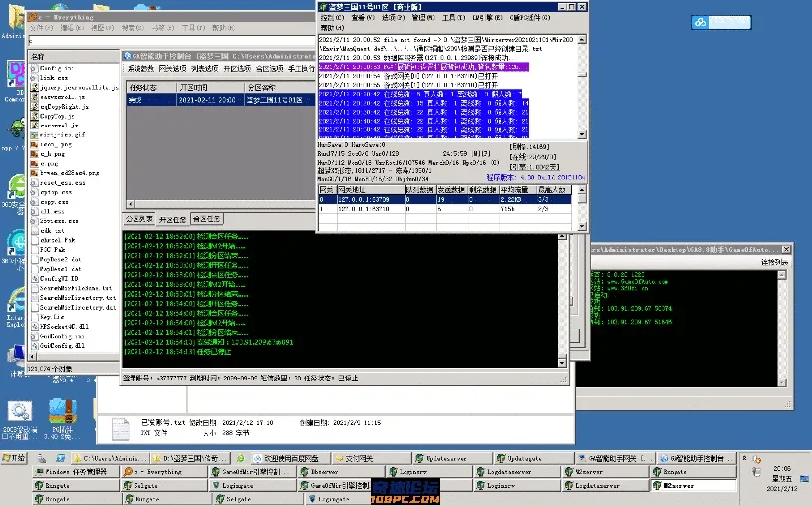The image size is (812, 507).
Task: Click the reset_exe.exe file icon
Action: tap(34, 183)
